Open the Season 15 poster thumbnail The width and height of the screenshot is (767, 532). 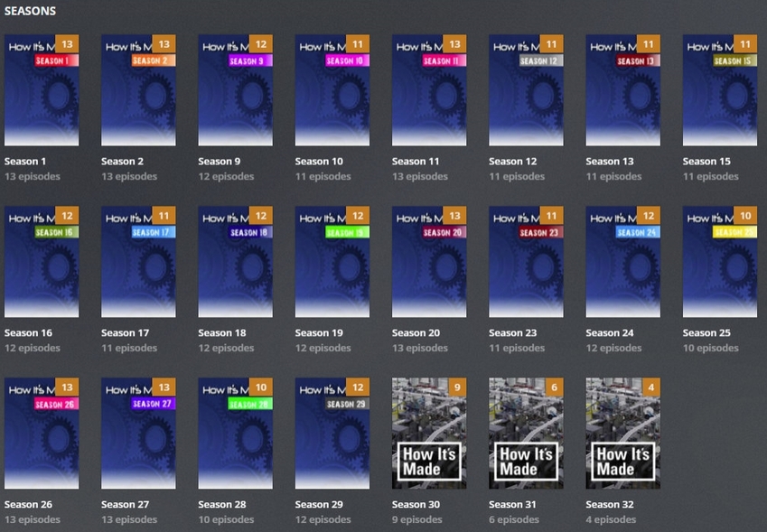pos(719,90)
